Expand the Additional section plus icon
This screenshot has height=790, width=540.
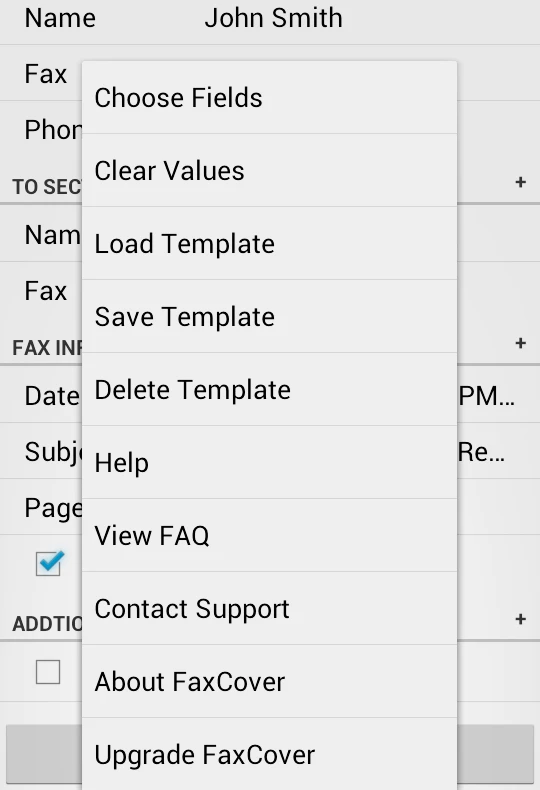pos(521,619)
